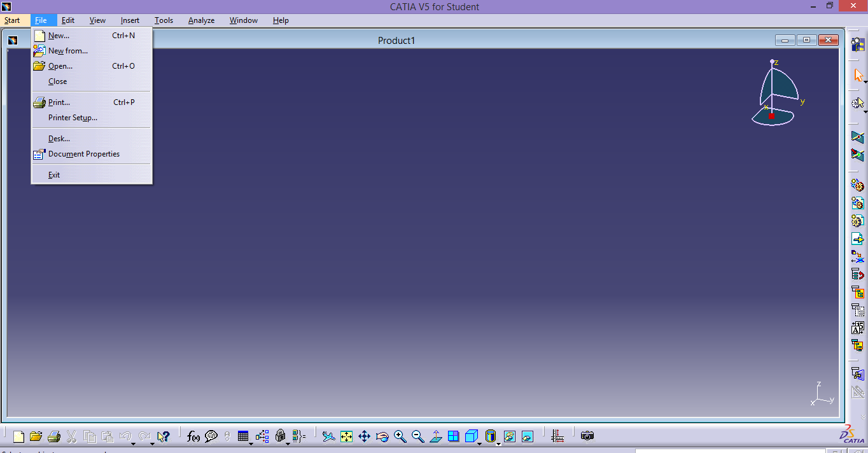Choose Open... in the File menu

click(92, 66)
